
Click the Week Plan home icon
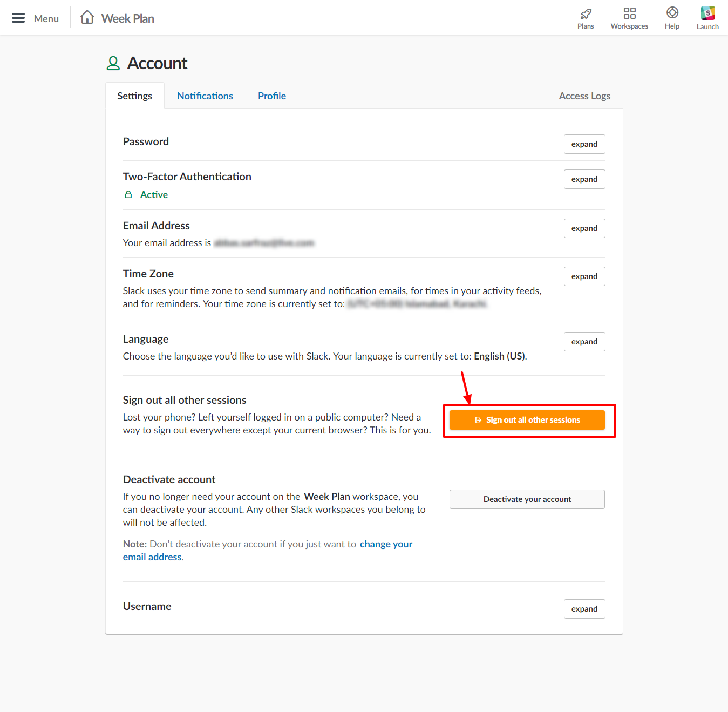pos(86,17)
